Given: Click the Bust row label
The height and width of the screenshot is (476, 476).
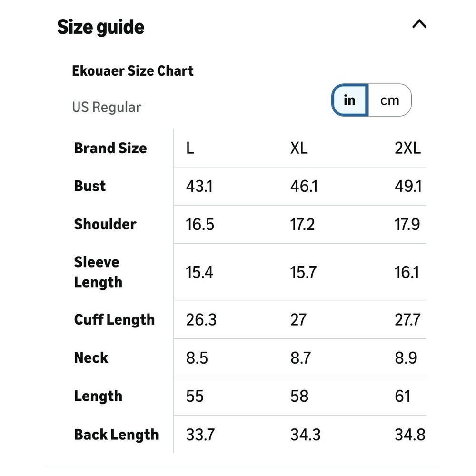Looking at the screenshot, I should [90, 186].
